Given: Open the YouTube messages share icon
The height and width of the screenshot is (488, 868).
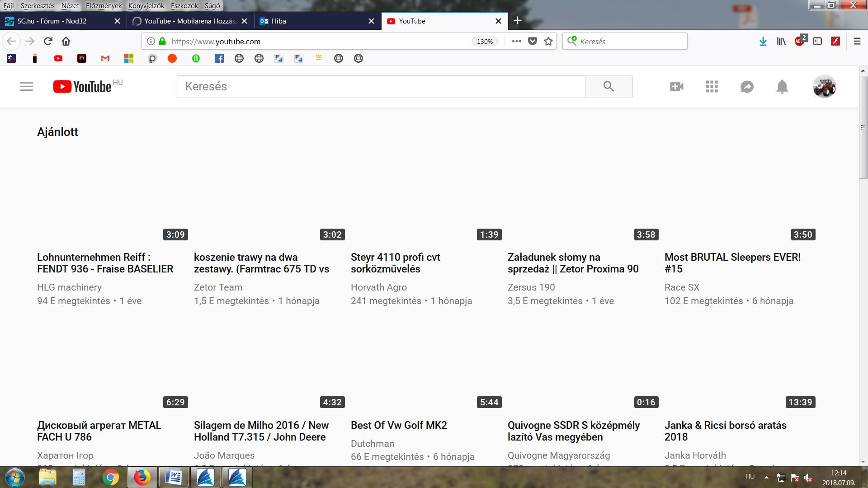Looking at the screenshot, I should [747, 86].
